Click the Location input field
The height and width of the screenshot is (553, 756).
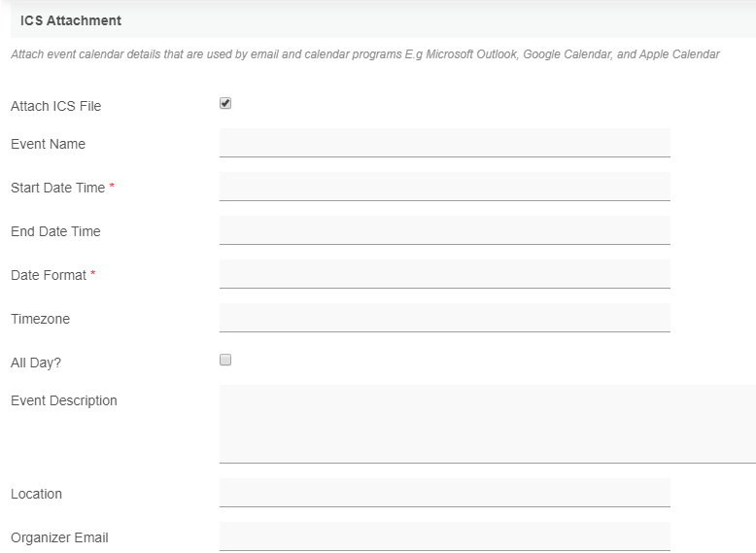pos(444,493)
